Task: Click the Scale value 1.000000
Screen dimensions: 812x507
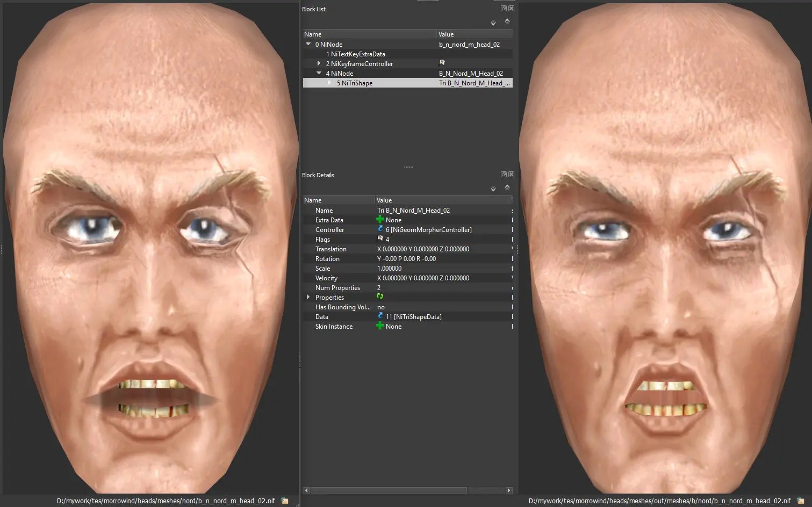Action: tap(389, 269)
